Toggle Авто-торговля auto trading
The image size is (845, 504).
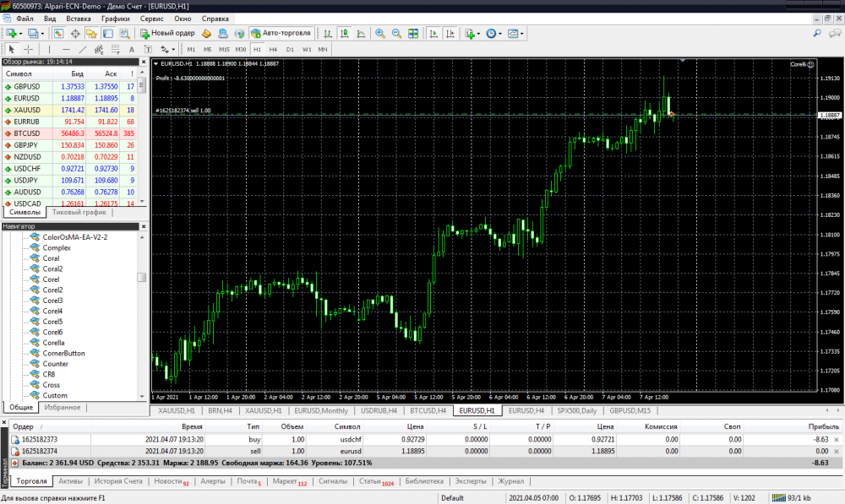281,33
